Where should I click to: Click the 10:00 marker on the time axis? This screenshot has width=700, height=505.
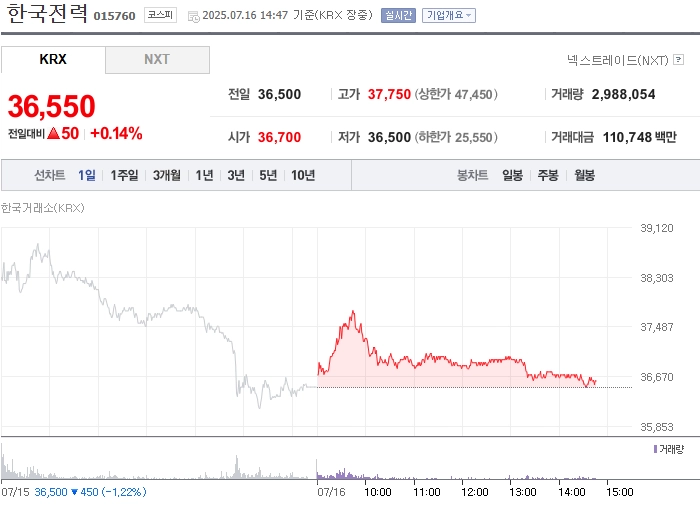click(378, 492)
